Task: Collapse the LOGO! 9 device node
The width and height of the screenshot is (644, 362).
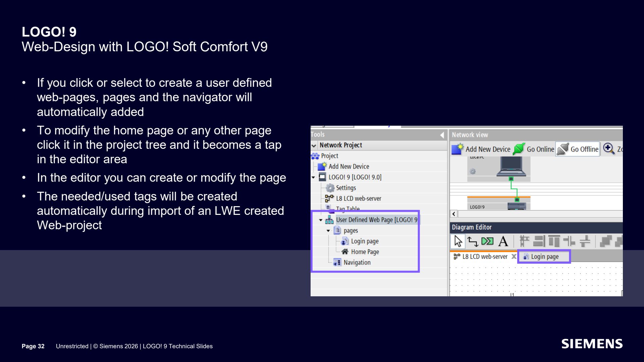Action: pyautogui.click(x=313, y=177)
